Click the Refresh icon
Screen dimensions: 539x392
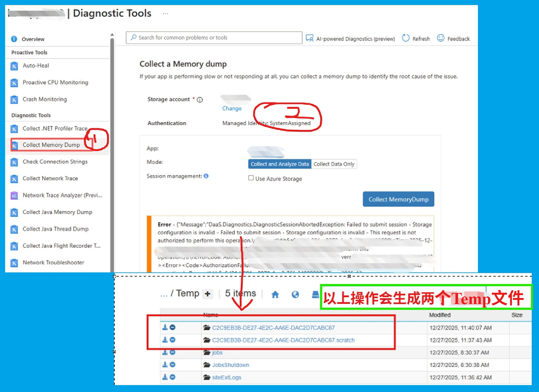click(x=405, y=38)
